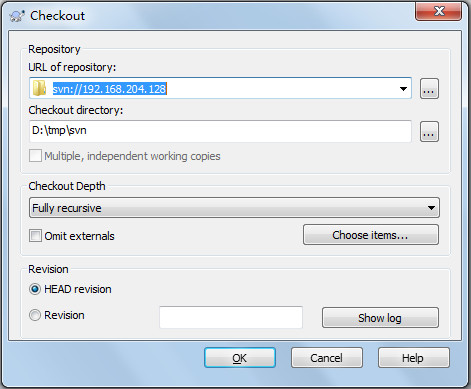
Task: Confirm checkout with OK button
Action: point(240,358)
